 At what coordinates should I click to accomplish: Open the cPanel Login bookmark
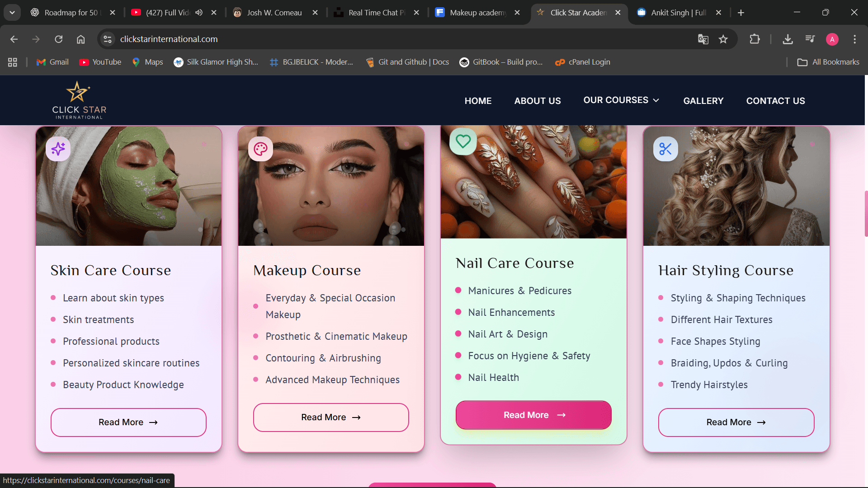click(x=583, y=62)
